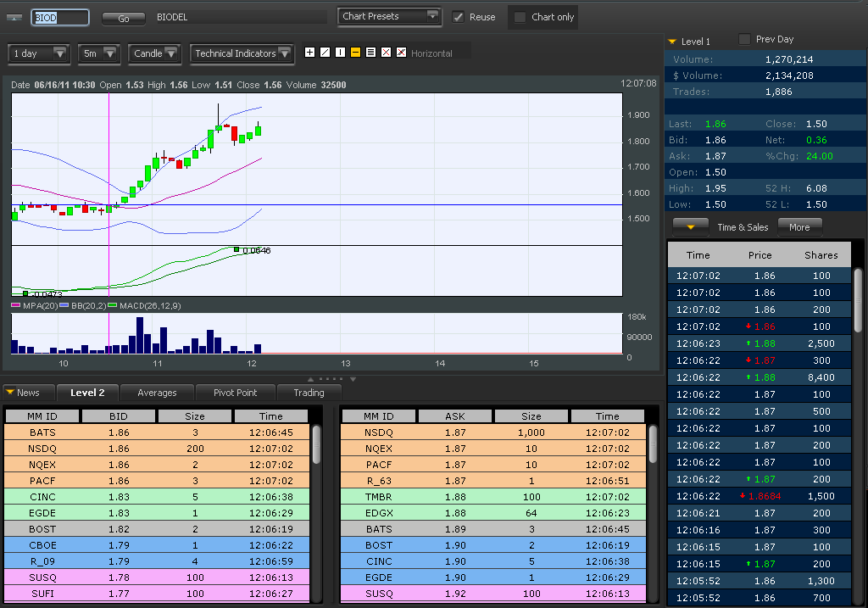Click the magenta MPA(20) legend swatch
The height and width of the screenshot is (608, 868).
pyautogui.click(x=15, y=305)
